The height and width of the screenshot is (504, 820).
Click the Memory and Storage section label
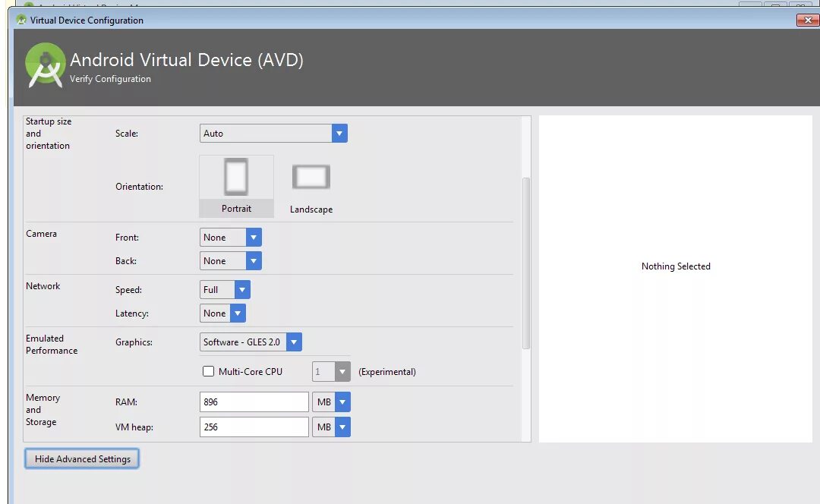point(43,410)
